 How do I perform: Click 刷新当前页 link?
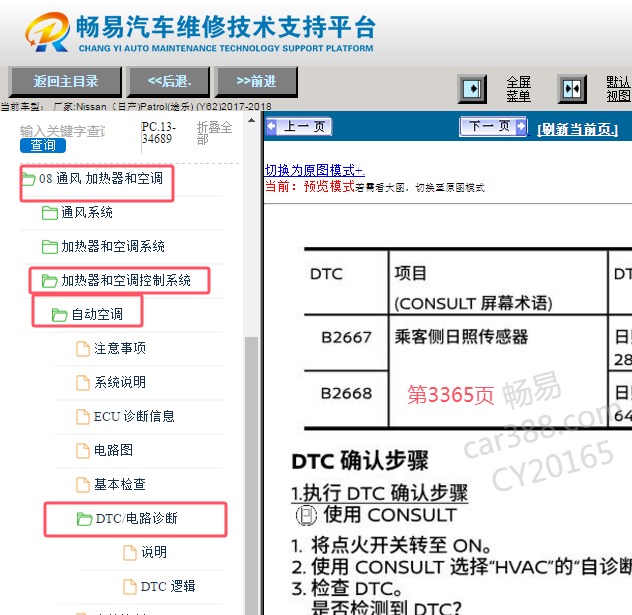pyautogui.click(x=577, y=129)
